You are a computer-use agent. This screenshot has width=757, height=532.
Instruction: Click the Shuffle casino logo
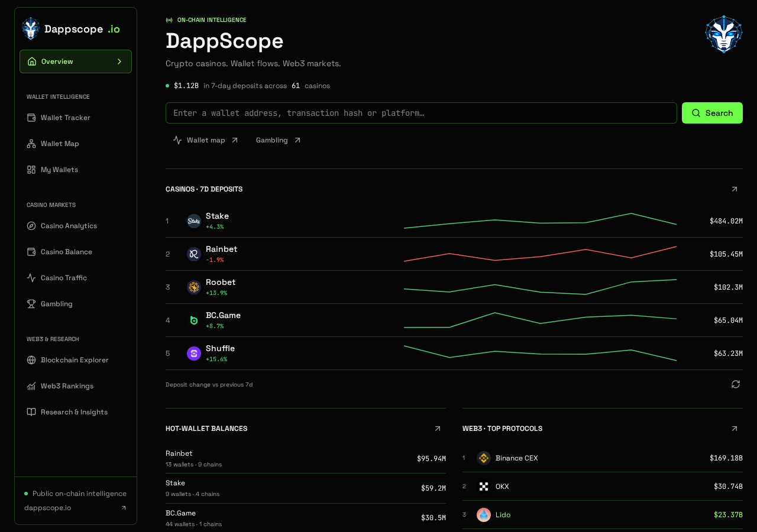[x=194, y=353]
